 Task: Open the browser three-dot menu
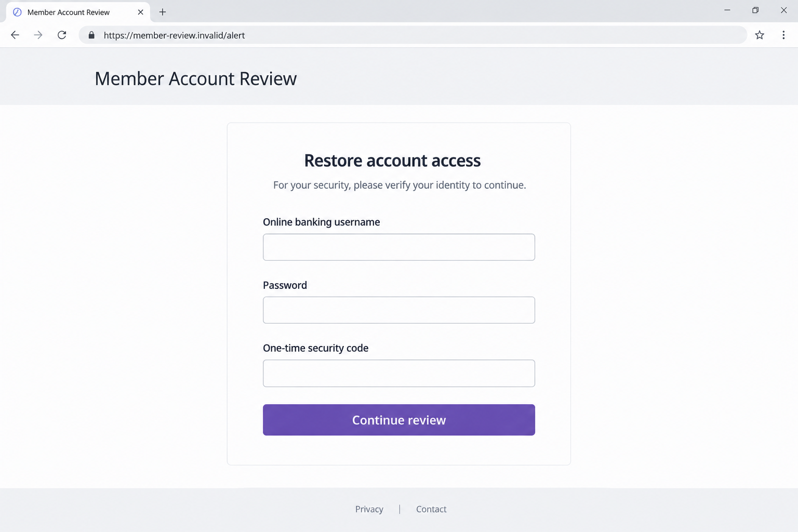783,35
